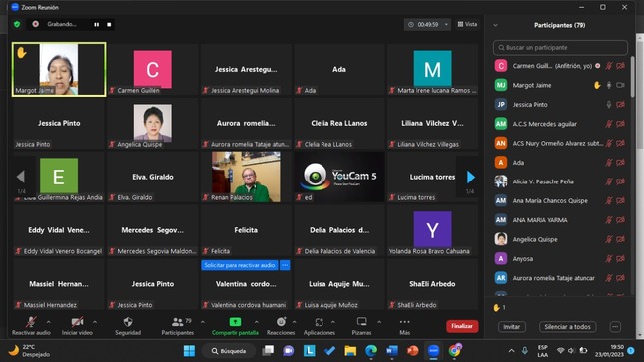Open Aplicaciones
Viewport: 644px width, 362px height.
click(320, 326)
